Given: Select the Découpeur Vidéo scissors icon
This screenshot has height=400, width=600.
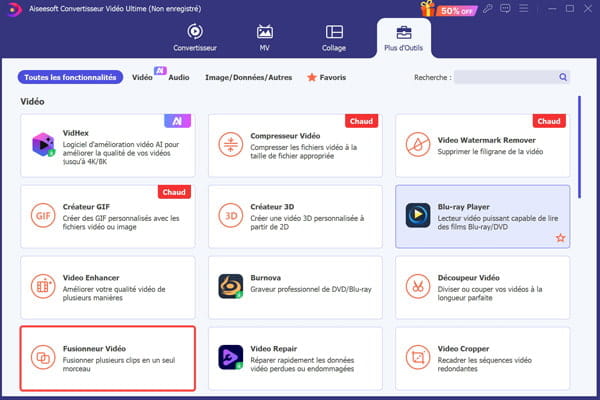Looking at the screenshot, I should click(418, 286).
